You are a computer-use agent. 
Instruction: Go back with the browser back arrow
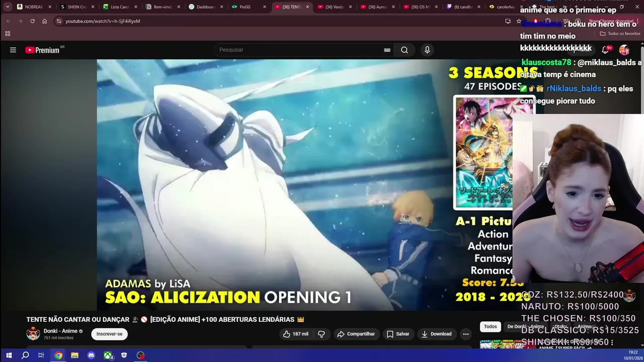8,21
